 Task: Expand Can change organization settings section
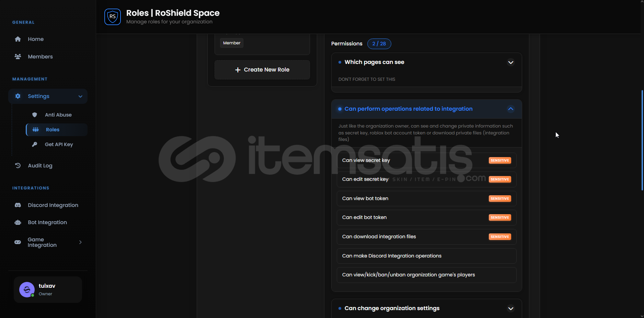[x=510, y=308]
